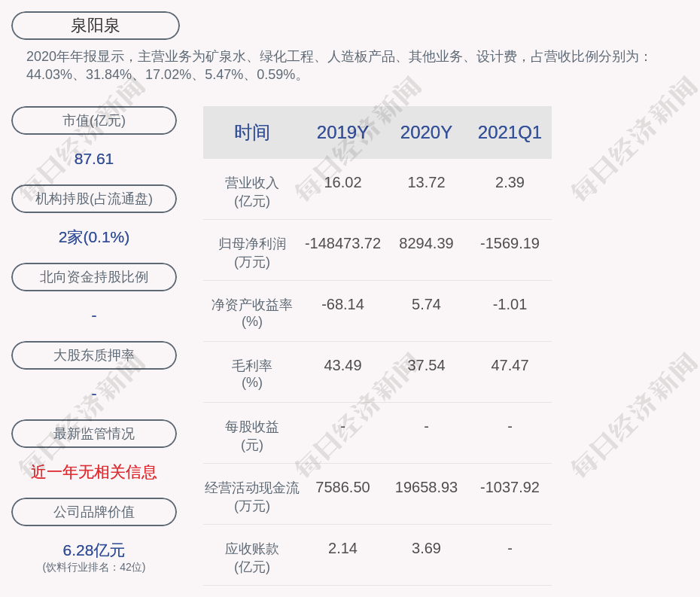Click receivables value 3.69
Image resolution: width=700 pixels, height=597 pixels.
(x=426, y=548)
